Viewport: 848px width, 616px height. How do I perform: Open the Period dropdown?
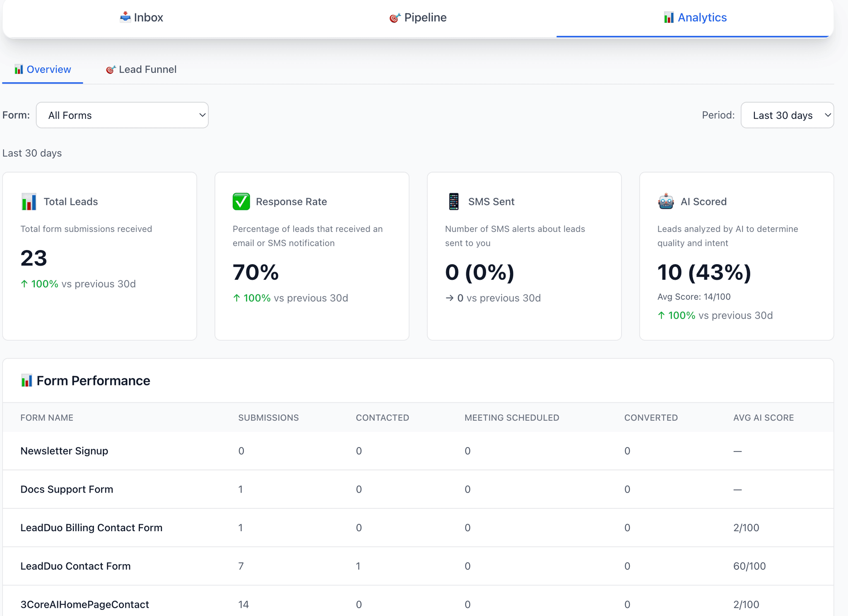(x=787, y=115)
